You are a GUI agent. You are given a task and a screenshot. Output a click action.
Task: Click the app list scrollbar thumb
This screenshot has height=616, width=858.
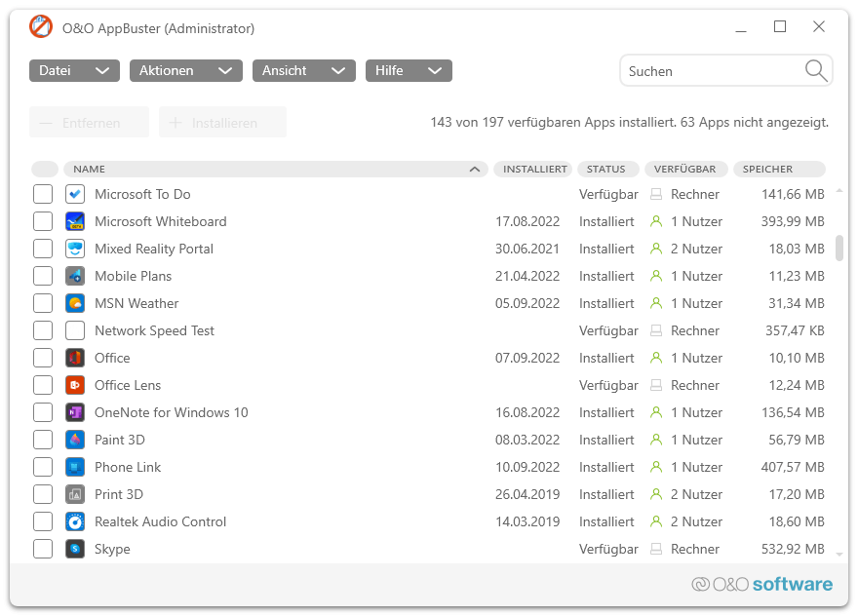[x=839, y=249]
